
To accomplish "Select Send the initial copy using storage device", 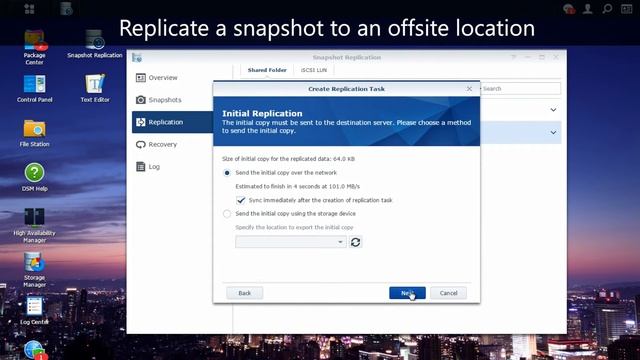I will [227, 214].
